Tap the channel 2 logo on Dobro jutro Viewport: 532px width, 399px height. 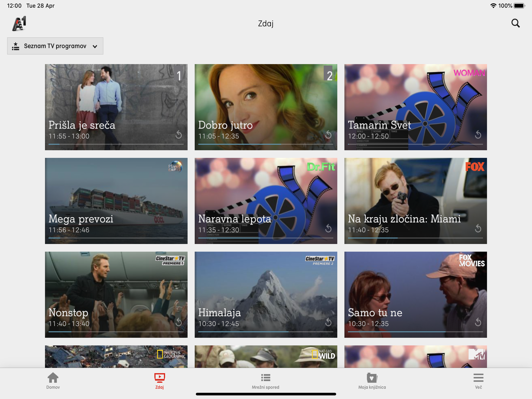coord(330,73)
